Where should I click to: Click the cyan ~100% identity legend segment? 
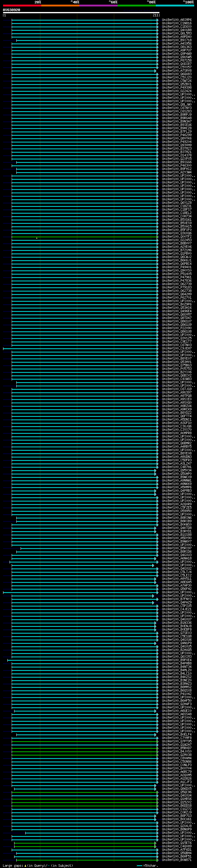pos(175,6)
